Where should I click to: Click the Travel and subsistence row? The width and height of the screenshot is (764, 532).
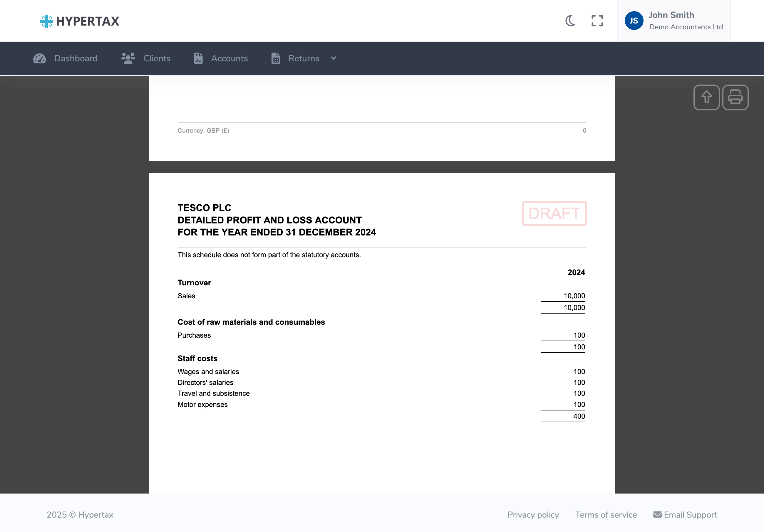tap(381, 393)
